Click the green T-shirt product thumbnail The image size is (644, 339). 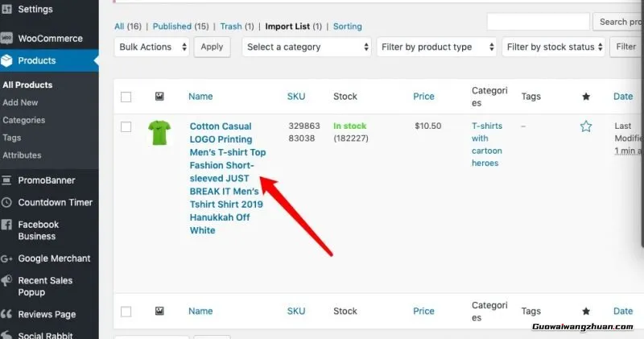(159, 132)
